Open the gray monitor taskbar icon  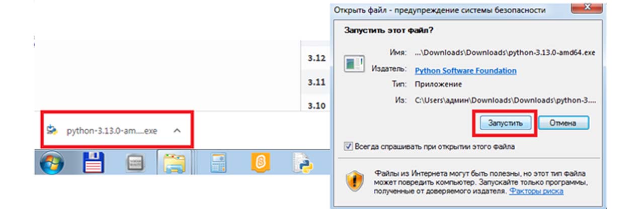click(x=135, y=163)
